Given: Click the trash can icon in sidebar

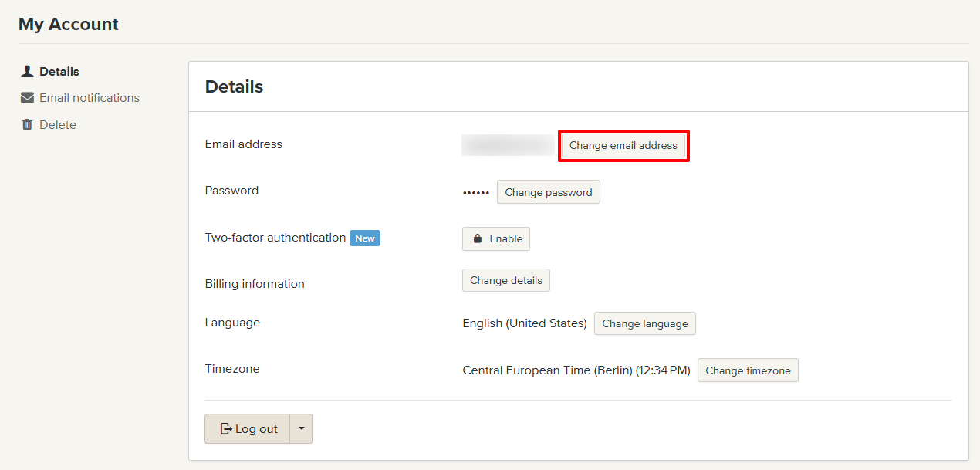Looking at the screenshot, I should [27, 124].
